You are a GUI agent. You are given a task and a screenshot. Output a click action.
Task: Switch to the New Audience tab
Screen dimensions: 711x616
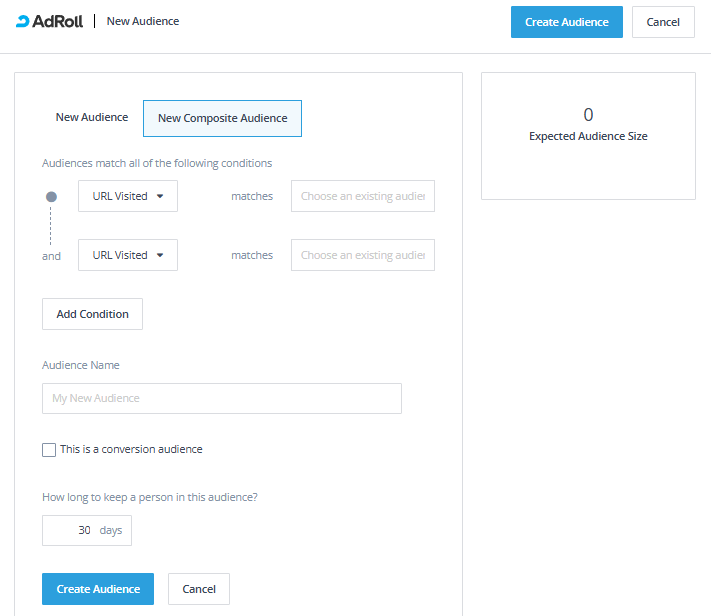point(92,117)
